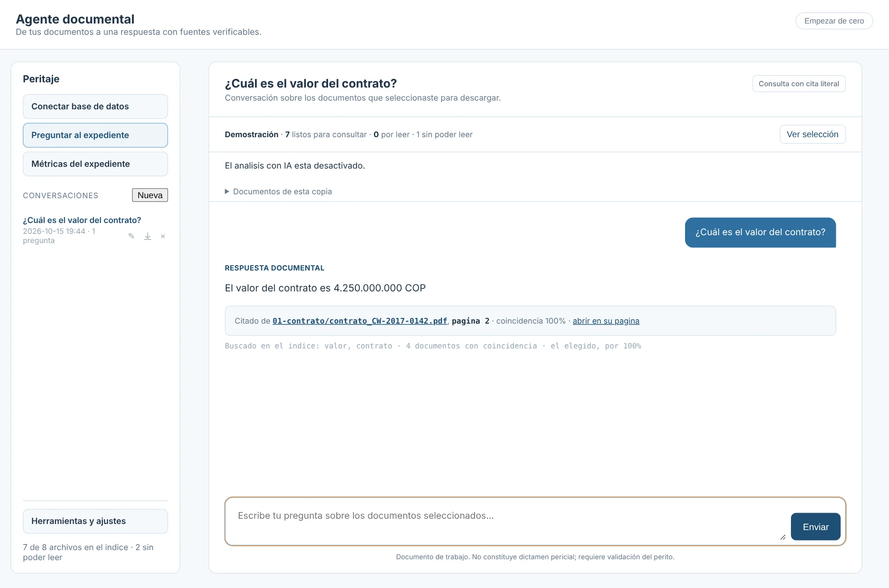Open Métricas del expediente

pyautogui.click(x=95, y=164)
